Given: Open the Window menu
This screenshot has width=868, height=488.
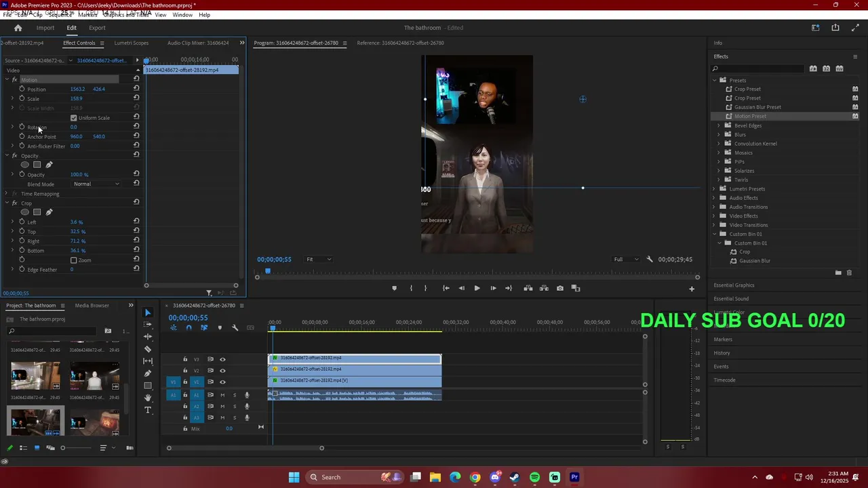Looking at the screenshot, I should point(182,15).
